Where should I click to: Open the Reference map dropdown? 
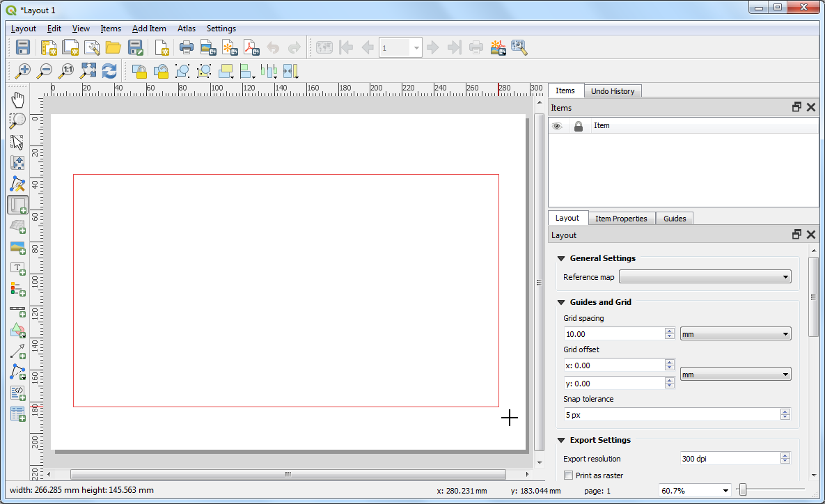click(x=705, y=277)
